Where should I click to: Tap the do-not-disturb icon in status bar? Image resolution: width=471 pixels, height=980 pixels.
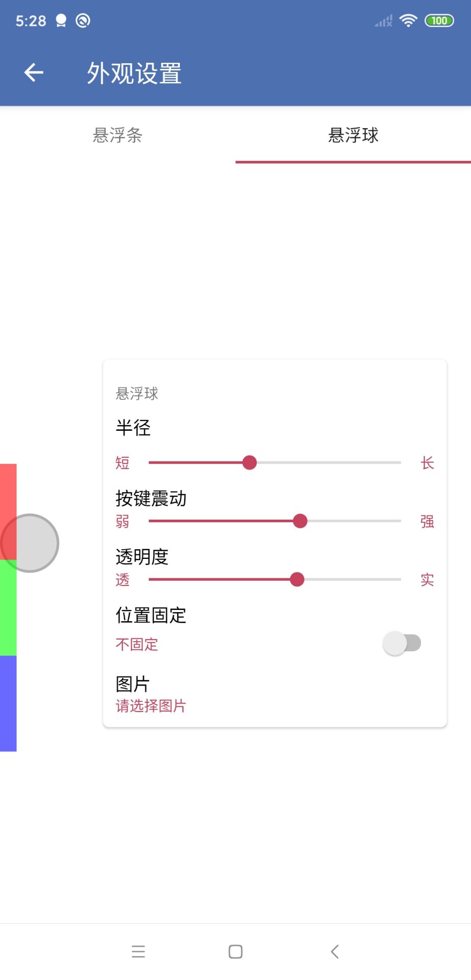tap(82, 20)
